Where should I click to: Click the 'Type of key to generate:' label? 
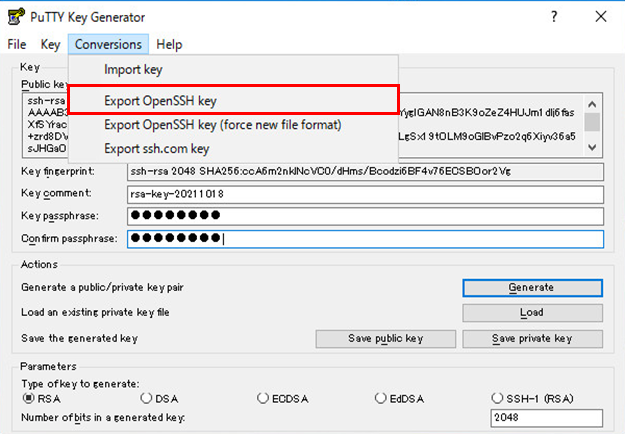click(x=81, y=384)
